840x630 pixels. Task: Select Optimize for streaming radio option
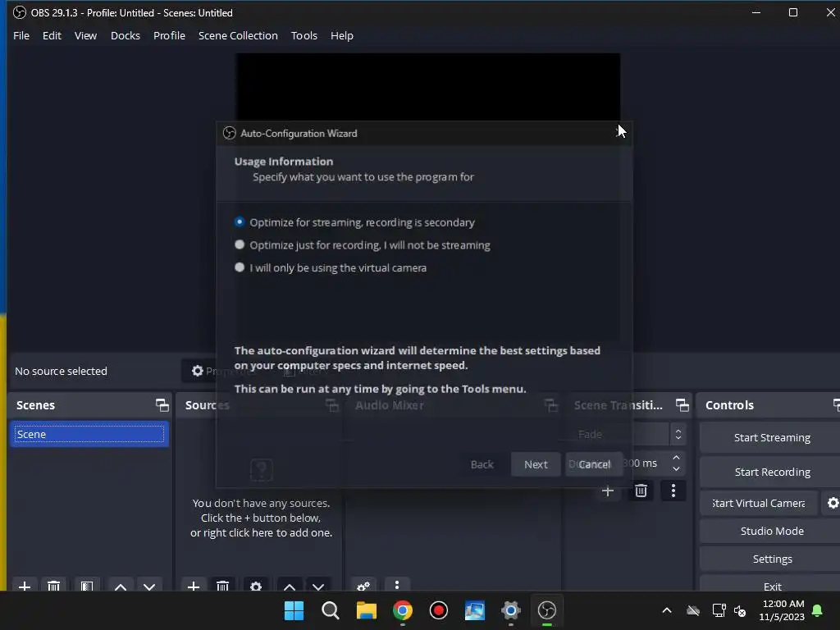pos(240,221)
